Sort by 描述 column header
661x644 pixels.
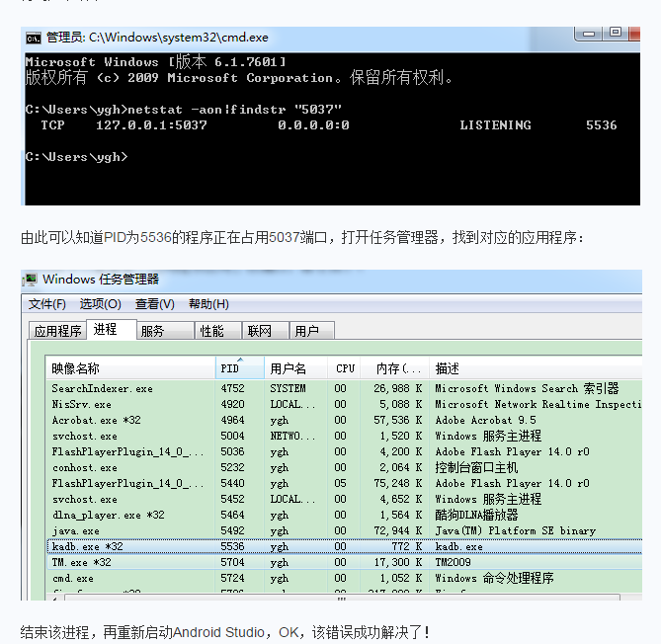536,368
